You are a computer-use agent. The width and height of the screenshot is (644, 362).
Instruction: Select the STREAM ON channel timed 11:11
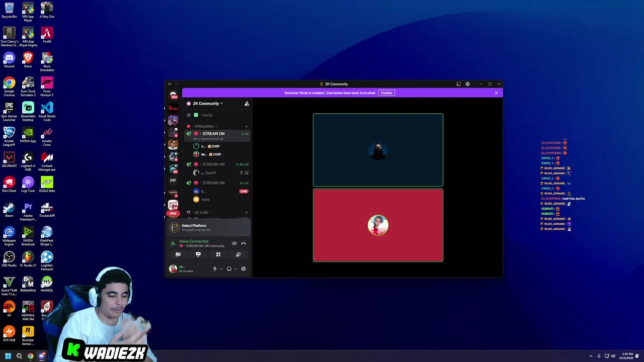pyautogui.click(x=218, y=183)
